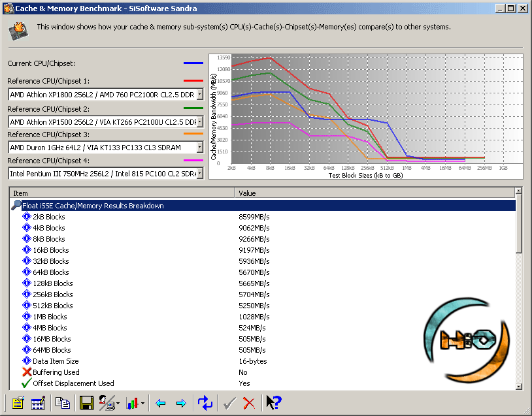Open Reference CPU/Chipset 1 dropdown
This screenshot has height=416, width=532.
tap(200, 95)
